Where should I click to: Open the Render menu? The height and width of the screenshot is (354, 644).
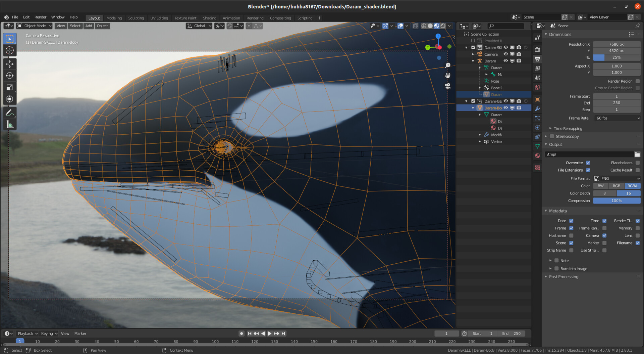point(40,17)
